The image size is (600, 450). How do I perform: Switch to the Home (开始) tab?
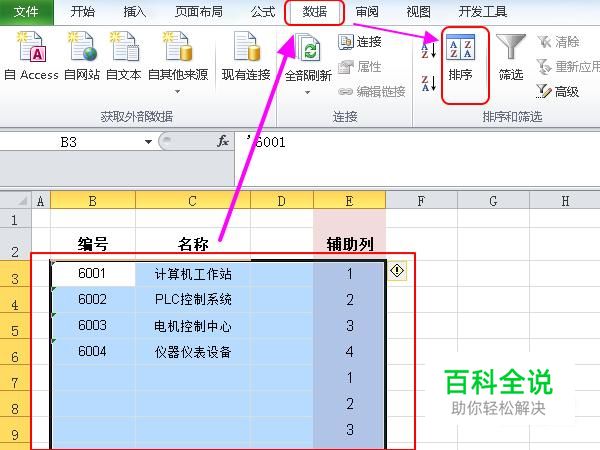[82, 12]
